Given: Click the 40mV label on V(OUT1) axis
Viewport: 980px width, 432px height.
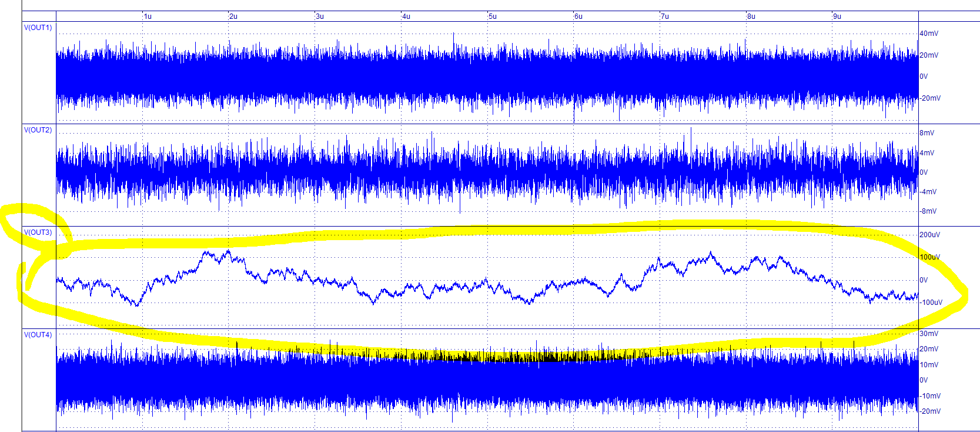Looking at the screenshot, I should click(929, 34).
